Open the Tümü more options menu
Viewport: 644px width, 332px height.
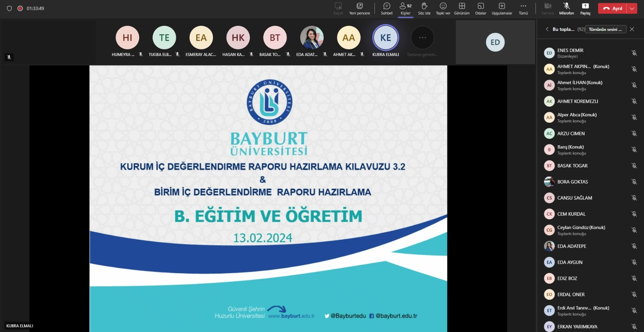pyautogui.click(x=523, y=8)
